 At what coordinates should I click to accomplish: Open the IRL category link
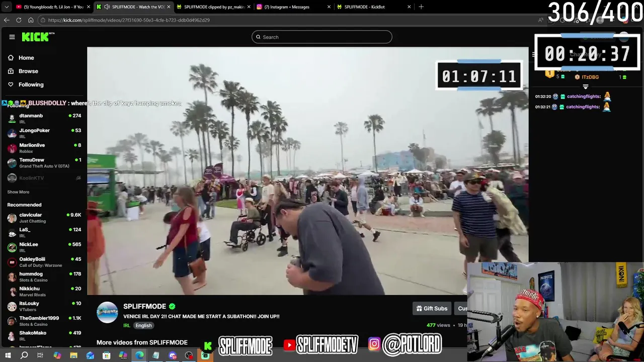click(127, 325)
